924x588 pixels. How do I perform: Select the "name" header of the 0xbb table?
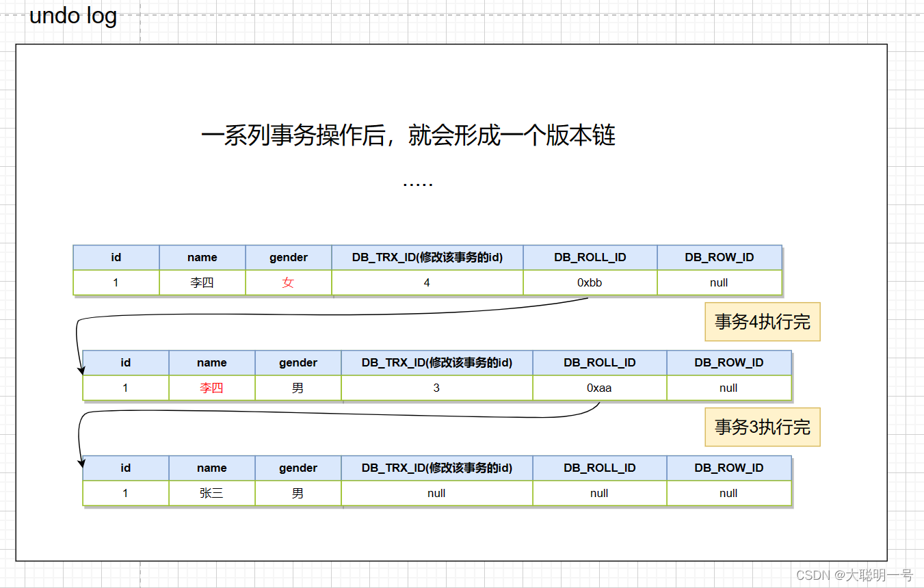[202, 258]
